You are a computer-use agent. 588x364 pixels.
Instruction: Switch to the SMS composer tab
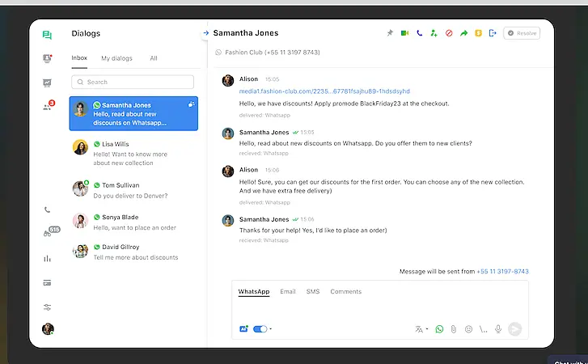coord(313,292)
